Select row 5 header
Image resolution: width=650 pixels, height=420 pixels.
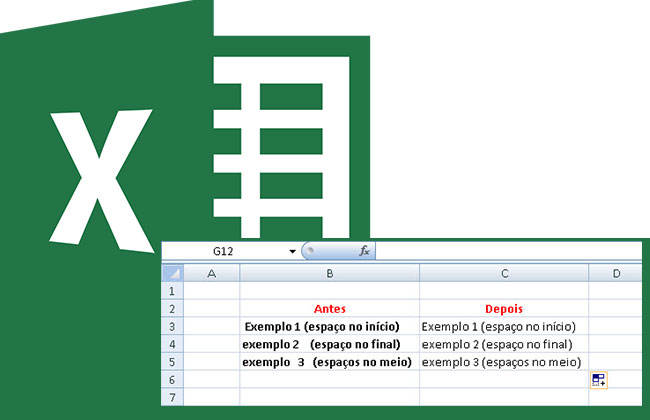[172, 362]
